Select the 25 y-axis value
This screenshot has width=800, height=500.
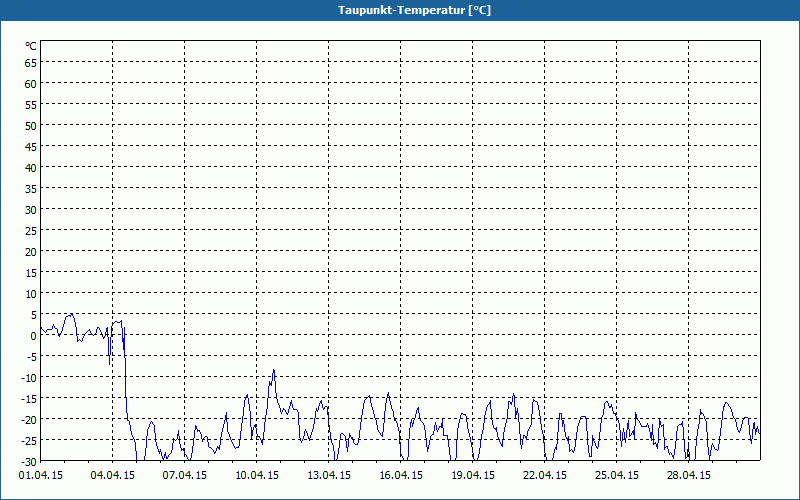[x=31, y=231]
